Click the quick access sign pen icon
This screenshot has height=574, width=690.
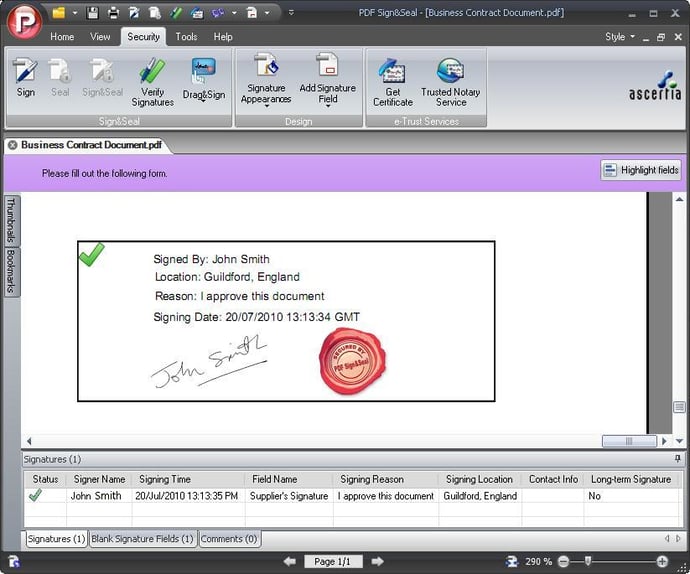point(134,13)
